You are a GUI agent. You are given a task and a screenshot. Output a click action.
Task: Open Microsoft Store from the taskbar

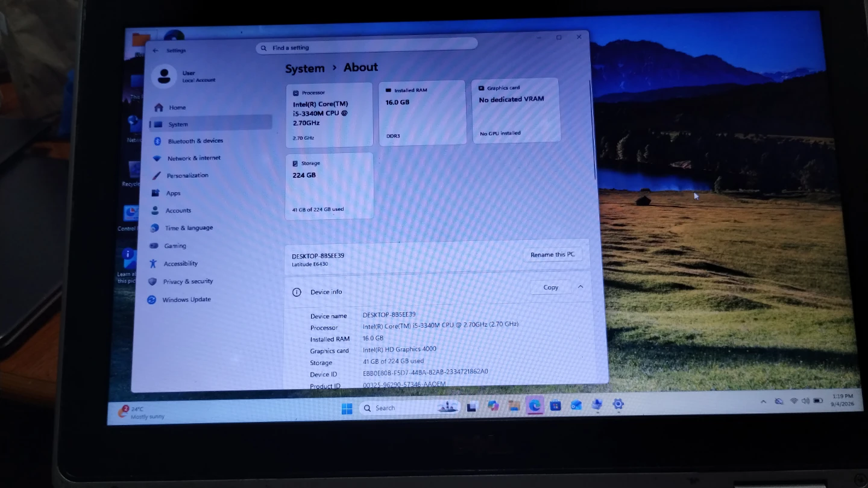pos(555,405)
